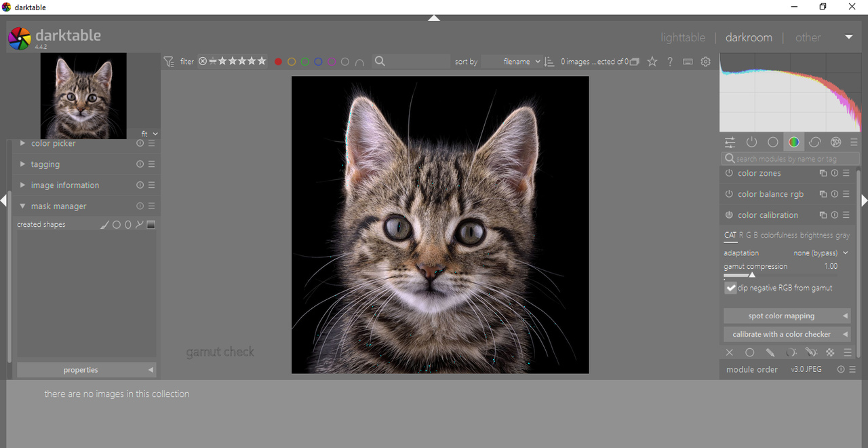Filter by purple color label
This screenshot has height=448, width=868.
pyautogui.click(x=332, y=62)
